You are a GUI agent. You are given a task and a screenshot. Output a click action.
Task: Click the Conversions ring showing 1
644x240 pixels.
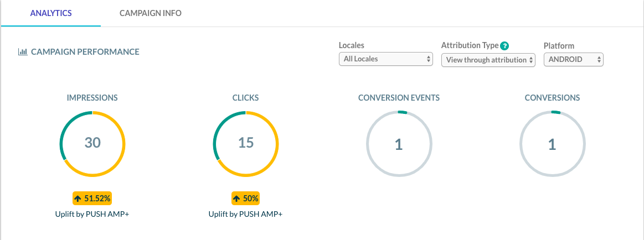point(553,144)
